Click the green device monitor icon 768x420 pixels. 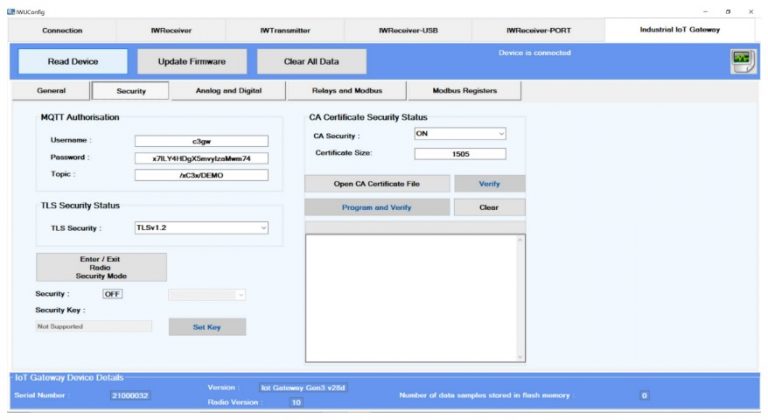pyautogui.click(x=741, y=61)
